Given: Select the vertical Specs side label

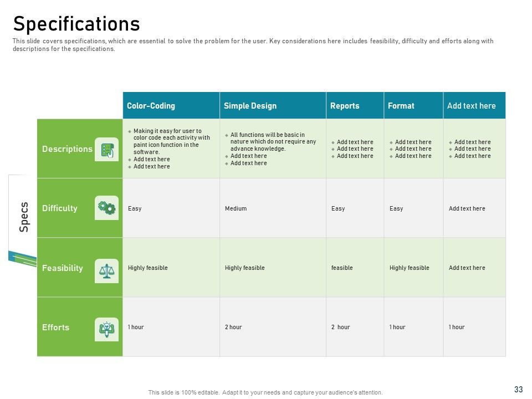Looking at the screenshot, I should [x=24, y=217].
